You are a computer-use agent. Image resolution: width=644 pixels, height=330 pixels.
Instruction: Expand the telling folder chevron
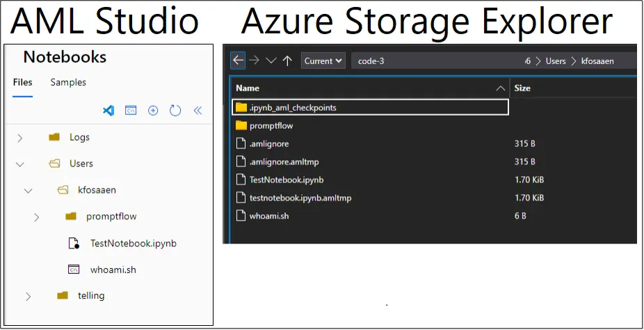pos(28,297)
